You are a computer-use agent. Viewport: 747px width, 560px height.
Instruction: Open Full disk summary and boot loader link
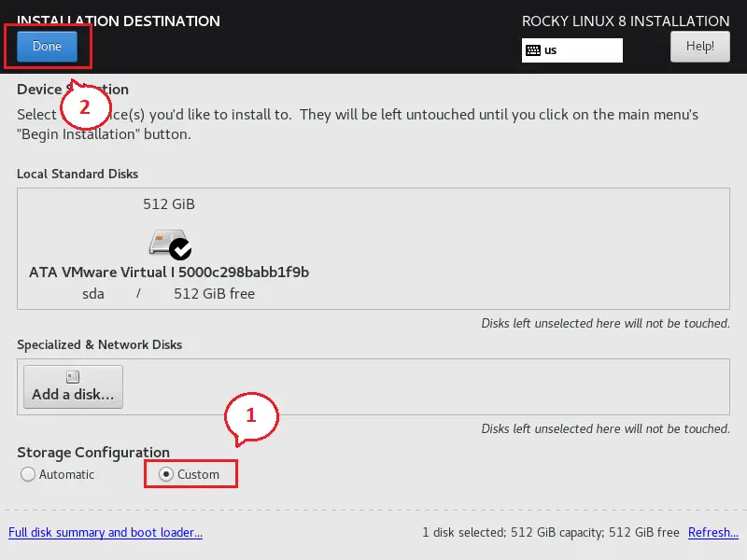[x=106, y=532]
